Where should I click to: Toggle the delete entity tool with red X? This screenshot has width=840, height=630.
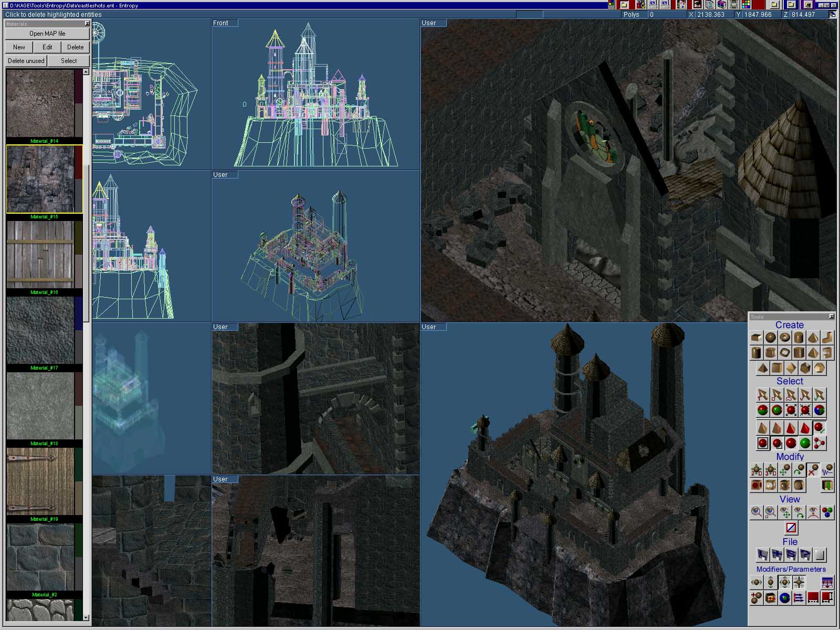pyautogui.click(x=813, y=470)
